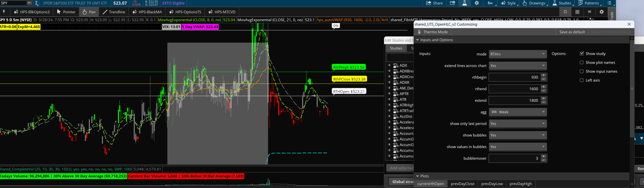Open the Share menu
The width and height of the screenshot is (644, 188).
pyautogui.click(x=434, y=3)
